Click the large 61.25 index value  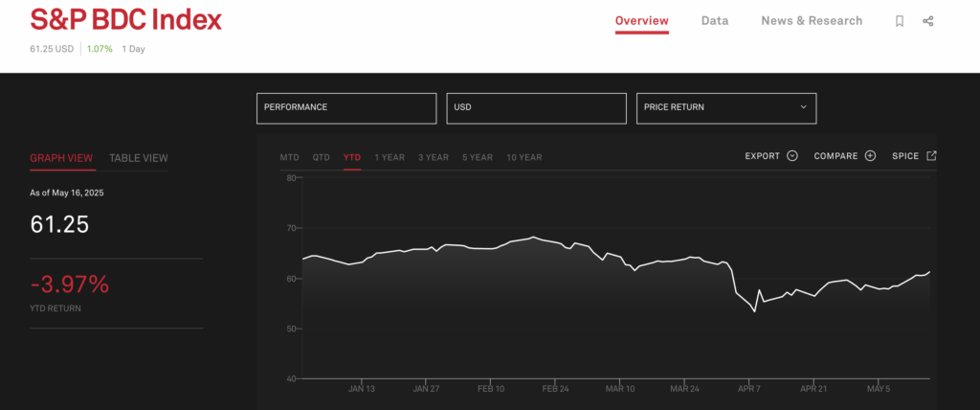[59, 225]
